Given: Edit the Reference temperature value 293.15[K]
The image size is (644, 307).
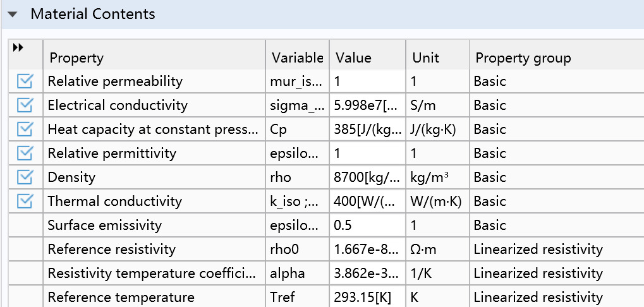Looking at the screenshot, I should pyautogui.click(x=367, y=297).
